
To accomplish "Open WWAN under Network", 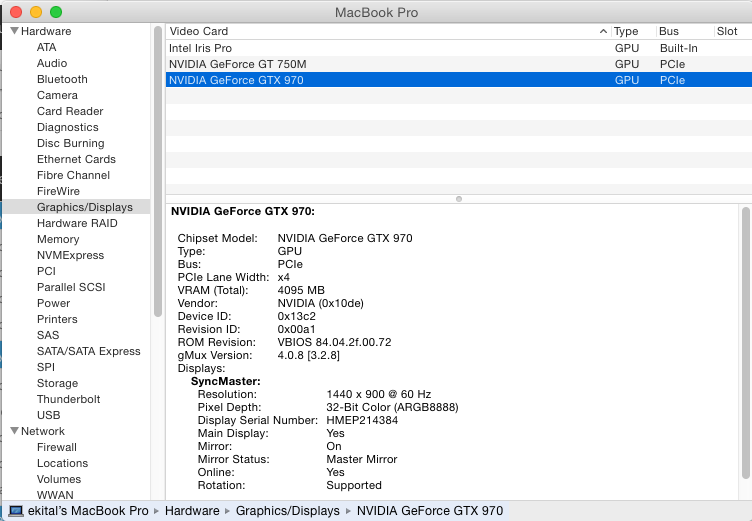I will pos(55,495).
